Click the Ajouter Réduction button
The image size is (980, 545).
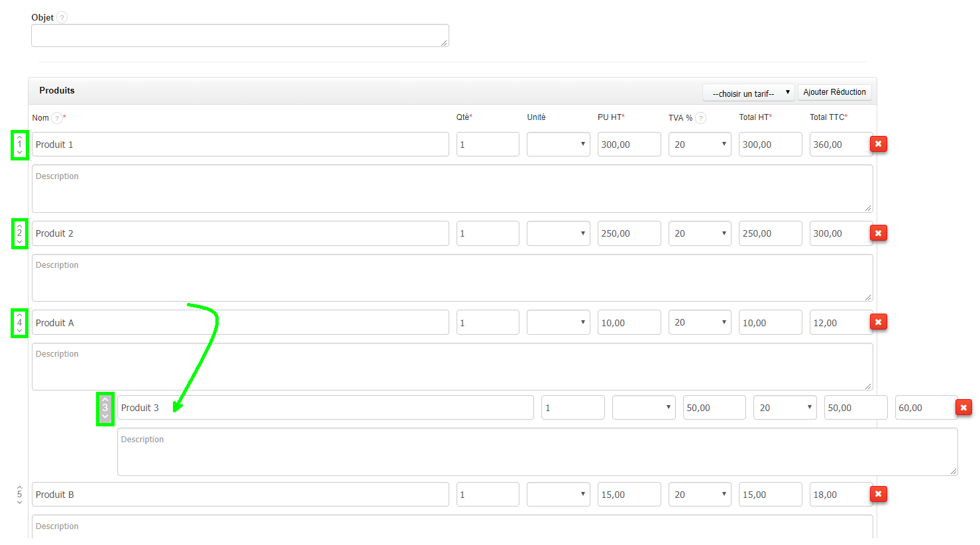tap(834, 92)
